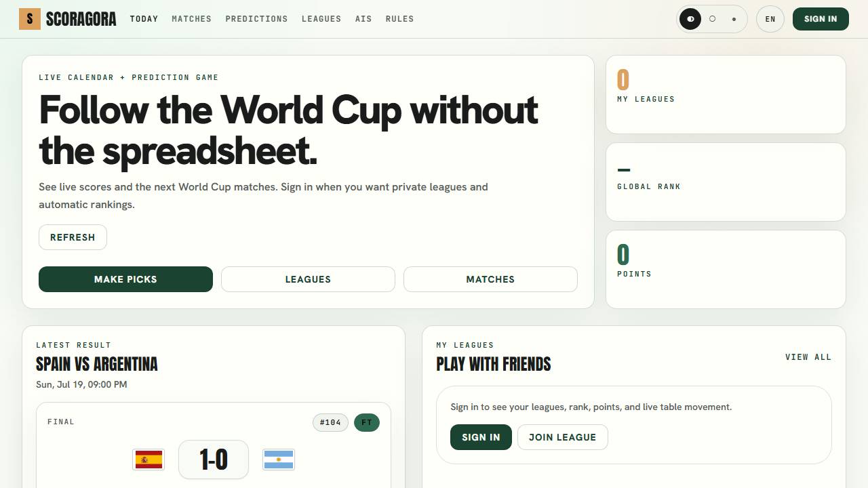Open the EN language selector

[770, 19]
